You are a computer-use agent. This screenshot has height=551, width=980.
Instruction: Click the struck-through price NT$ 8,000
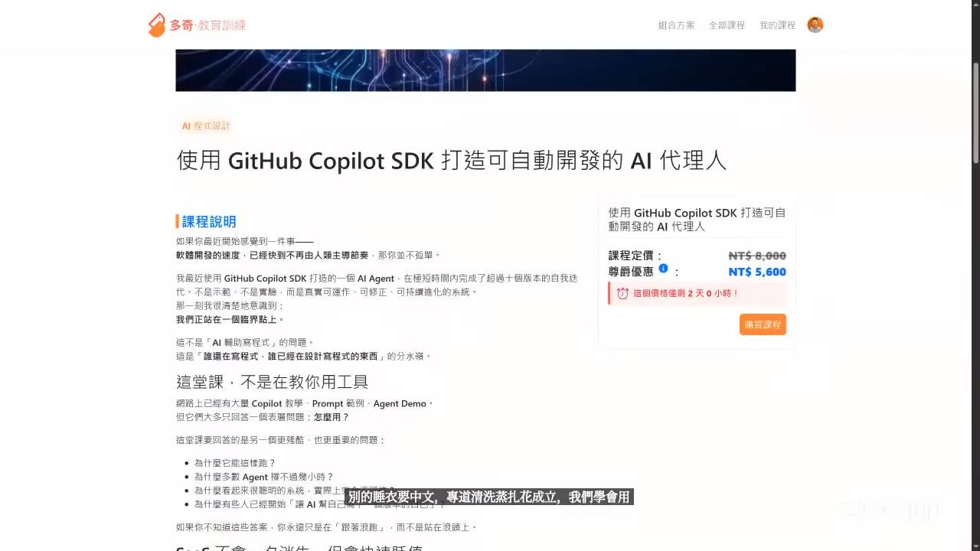[757, 256]
